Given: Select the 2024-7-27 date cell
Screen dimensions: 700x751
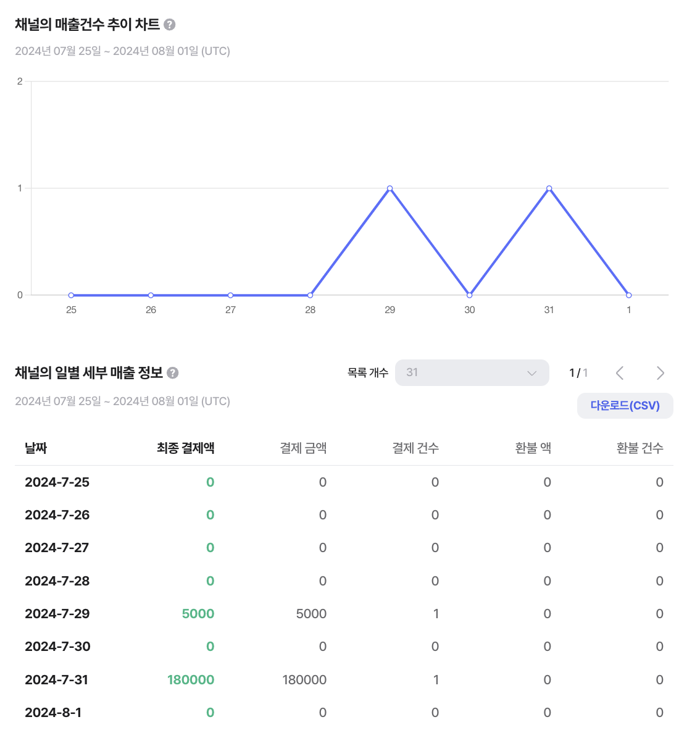Looking at the screenshot, I should click(x=57, y=548).
